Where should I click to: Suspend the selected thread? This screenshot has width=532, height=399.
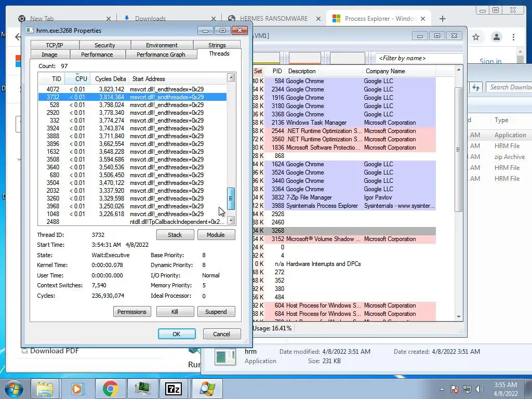point(216,312)
